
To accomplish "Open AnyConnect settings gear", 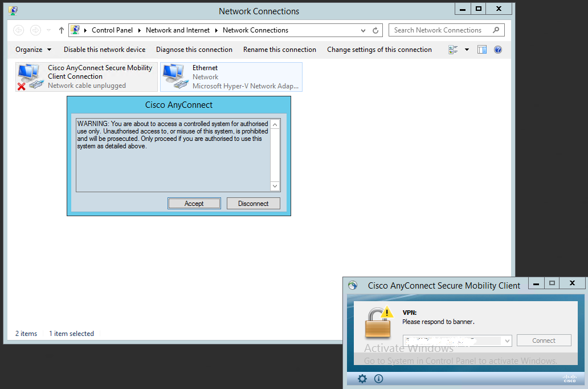I will pyautogui.click(x=362, y=379).
